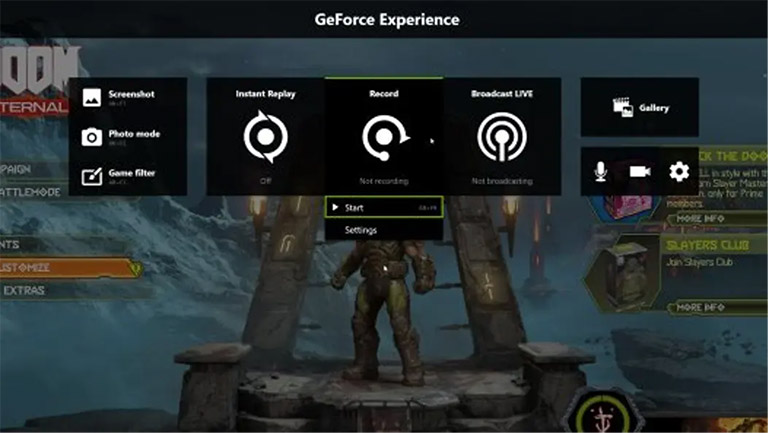The width and height of the screenshot is (768, 433).
Task: Click the Instant Replay heading
Action: point(265,94)
